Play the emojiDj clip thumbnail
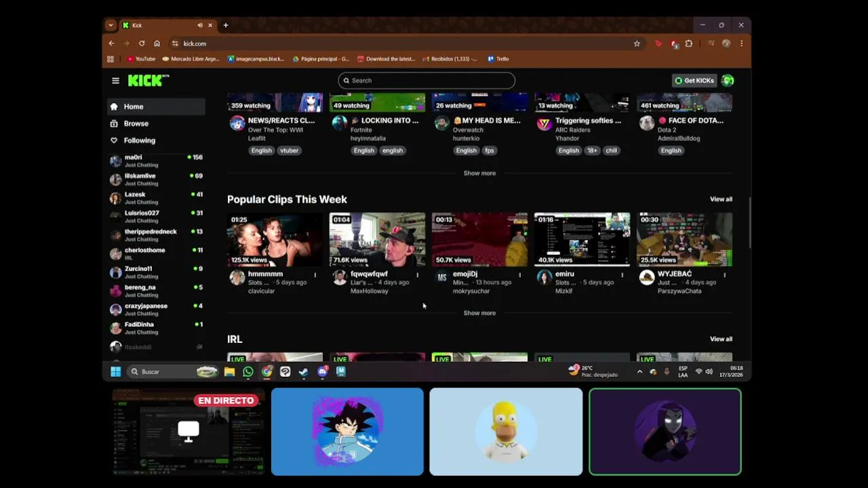The height and width of the screenshot is (488, 868). tap(479, 239)
